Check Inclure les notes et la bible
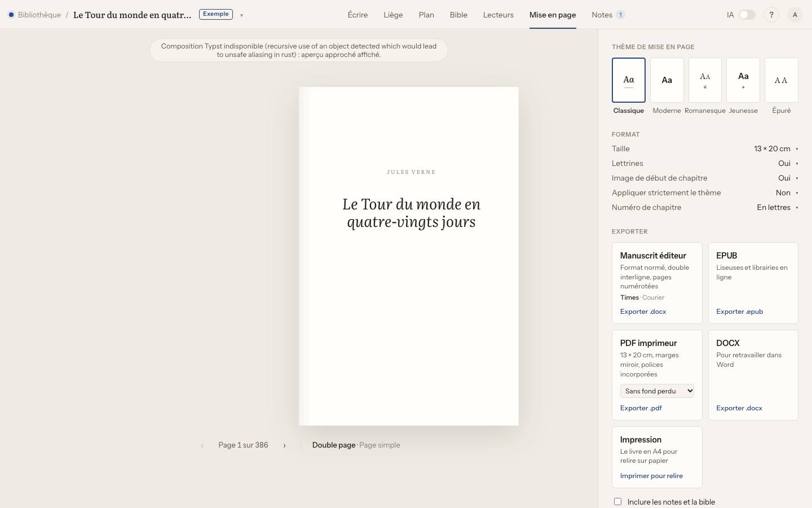Image resolution: width=812 pixels, height=508 pixels. [x=617, y=501]
